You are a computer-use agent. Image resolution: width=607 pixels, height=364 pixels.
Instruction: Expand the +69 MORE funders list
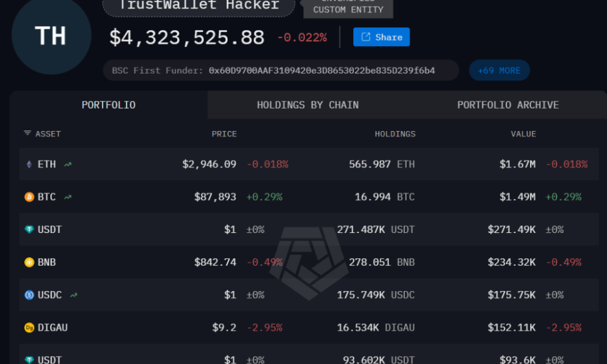(499, 70)
